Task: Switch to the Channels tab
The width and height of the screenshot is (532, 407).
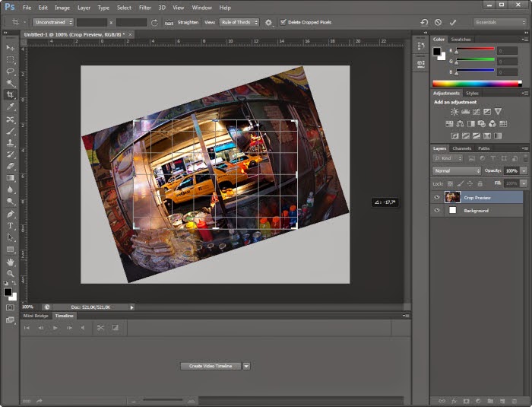Action: coord(462,148)
